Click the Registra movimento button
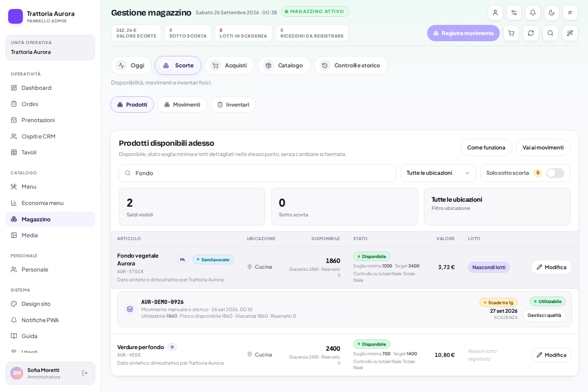Screen dimensions: 588x392 click(x=463, y=33)
